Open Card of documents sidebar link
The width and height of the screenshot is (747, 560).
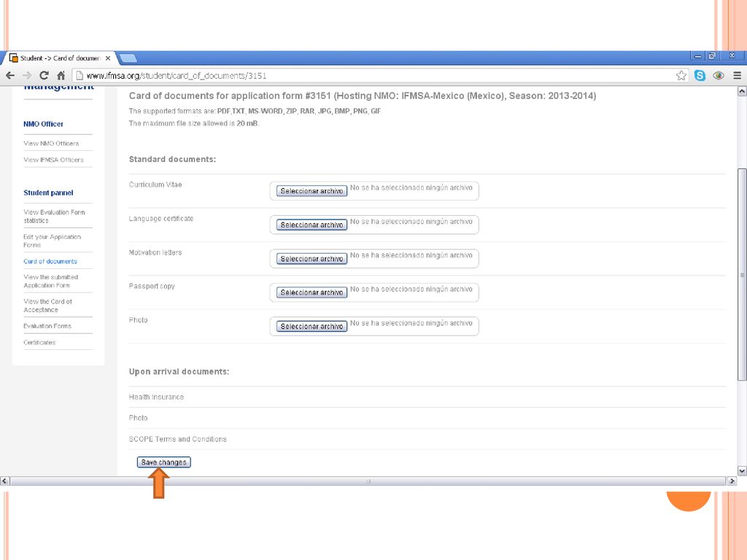click(50, 261)
